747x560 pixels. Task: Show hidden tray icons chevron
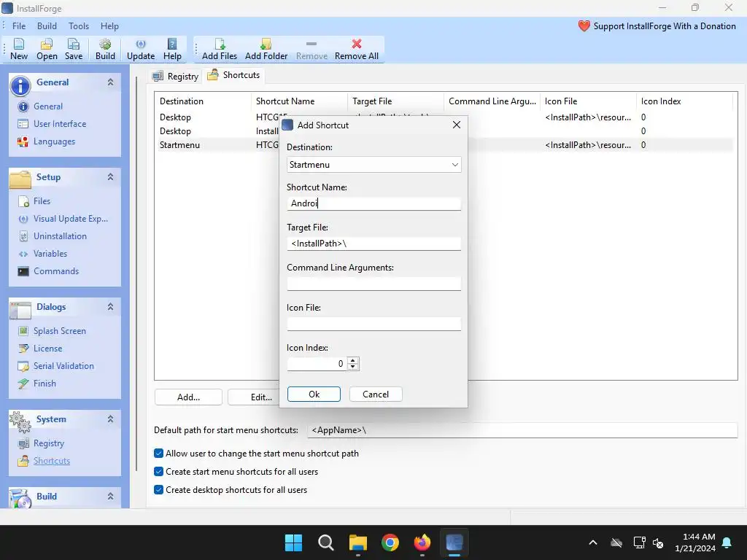pos(592,542)
